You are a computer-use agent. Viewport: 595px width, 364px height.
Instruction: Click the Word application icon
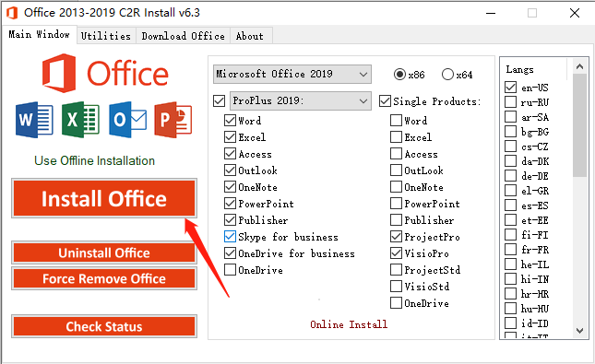click(x=34, y=120)
